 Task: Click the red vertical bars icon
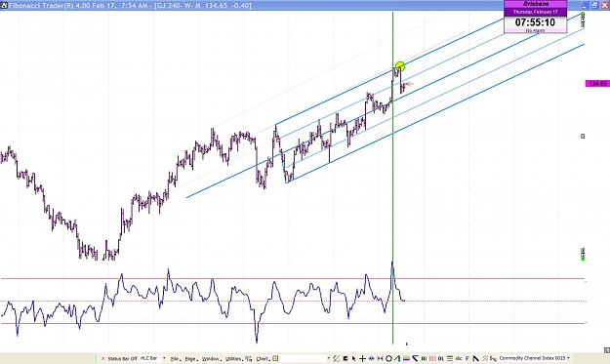click(x=432, y=358)
